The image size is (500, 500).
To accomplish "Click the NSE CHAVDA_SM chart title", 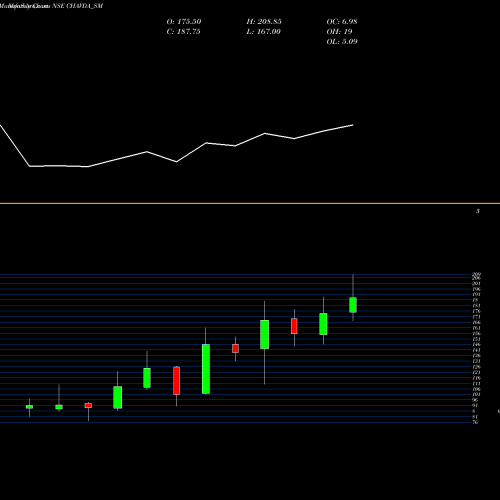I will click(x=77, y=6).
